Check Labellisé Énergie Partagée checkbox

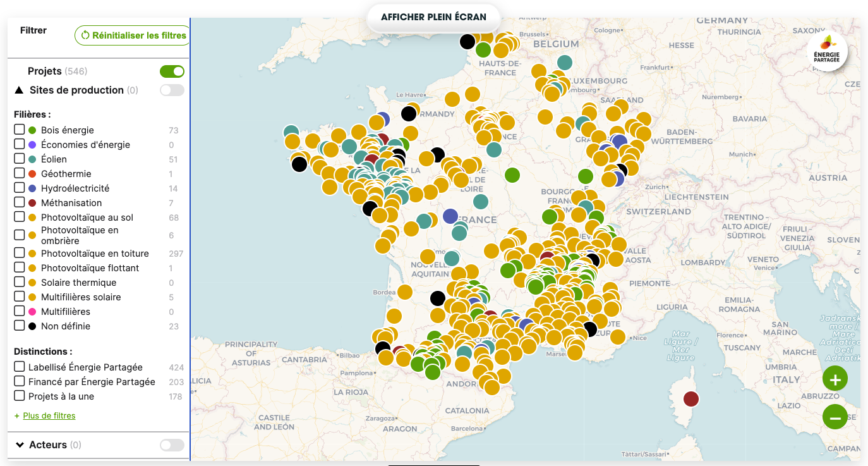tap(20, 367)
